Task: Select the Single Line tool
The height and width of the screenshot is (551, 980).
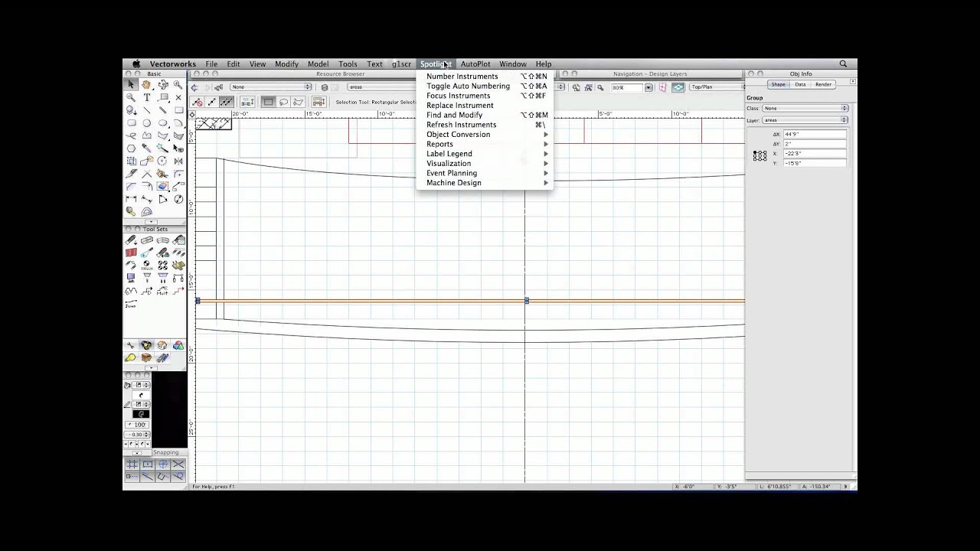Action: (x=146, y=110)
